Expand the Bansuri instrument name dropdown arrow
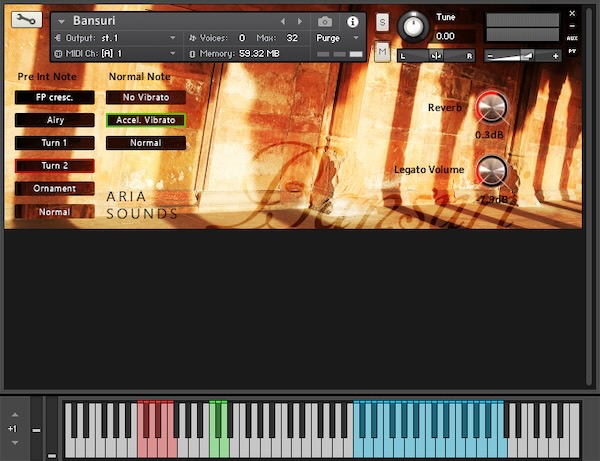Viewport: 600px width, 461px height. (x=61, y=21)
